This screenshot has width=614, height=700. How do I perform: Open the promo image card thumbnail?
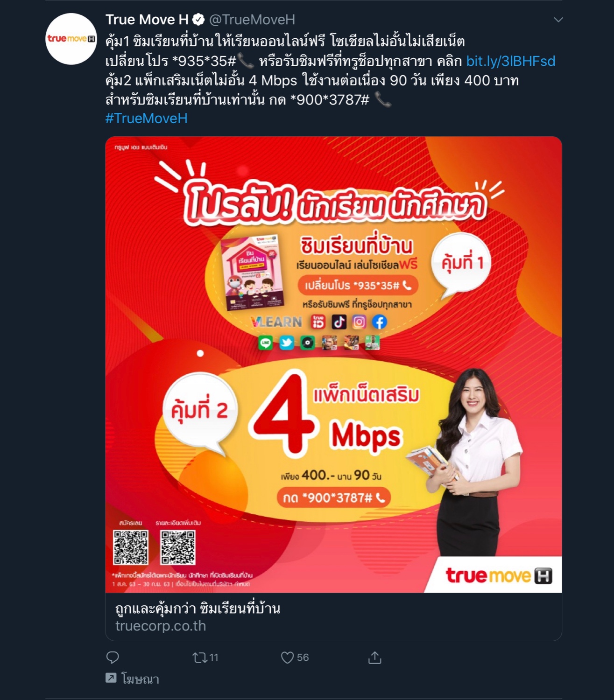click(x=333, y=364)
